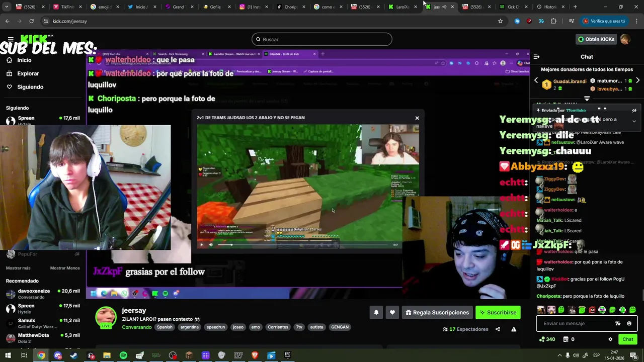Open chat settings gear
Viewport: 644px width, 362px height.
[610, 339]
